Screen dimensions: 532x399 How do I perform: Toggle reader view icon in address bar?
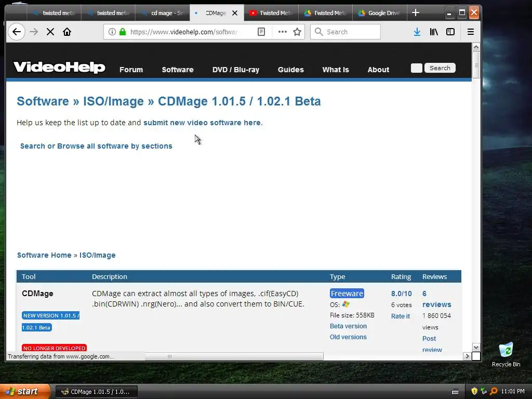(x=261, y=32)
